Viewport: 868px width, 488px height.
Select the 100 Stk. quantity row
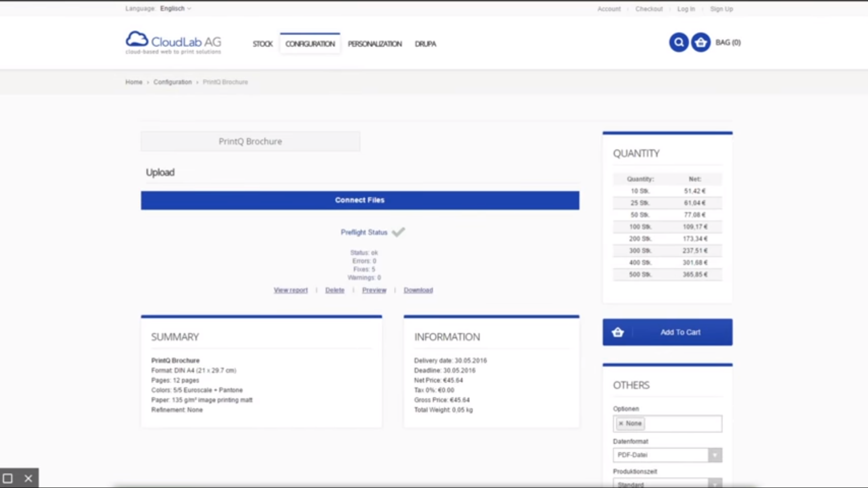pyautogui.click(x=667, y=227)
